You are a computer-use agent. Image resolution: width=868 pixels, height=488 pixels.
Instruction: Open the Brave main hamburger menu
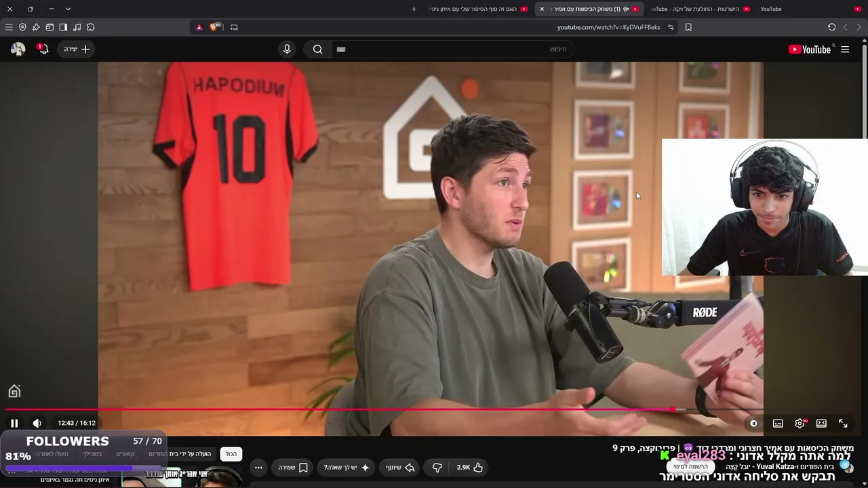pos(9,27)
